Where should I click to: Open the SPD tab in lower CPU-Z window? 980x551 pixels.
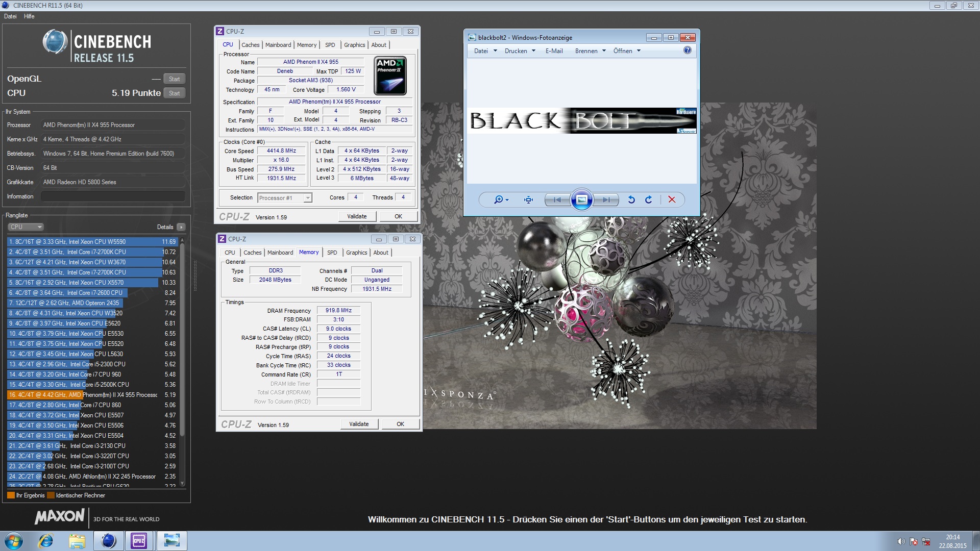click(332, 253)
